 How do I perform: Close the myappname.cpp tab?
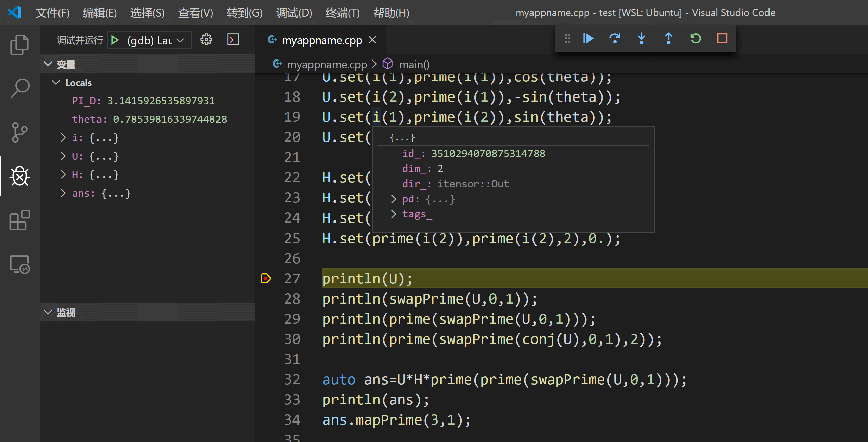(372, 40)
